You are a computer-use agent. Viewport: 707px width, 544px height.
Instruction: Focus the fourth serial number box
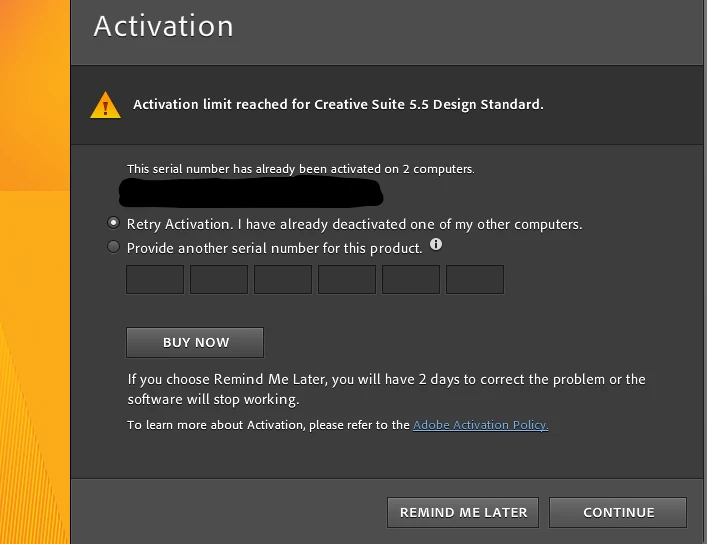[x=347, y=280]
